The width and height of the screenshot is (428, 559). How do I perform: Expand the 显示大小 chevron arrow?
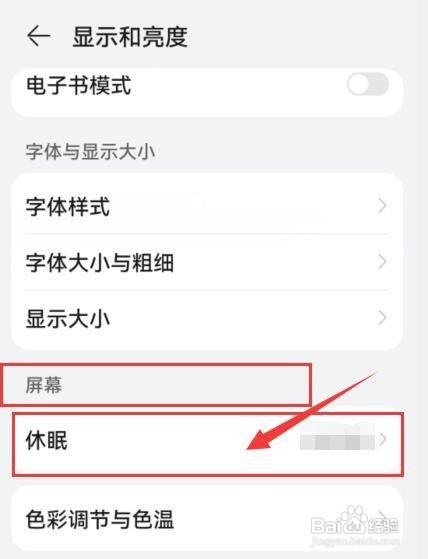click(x=382, y=317)
